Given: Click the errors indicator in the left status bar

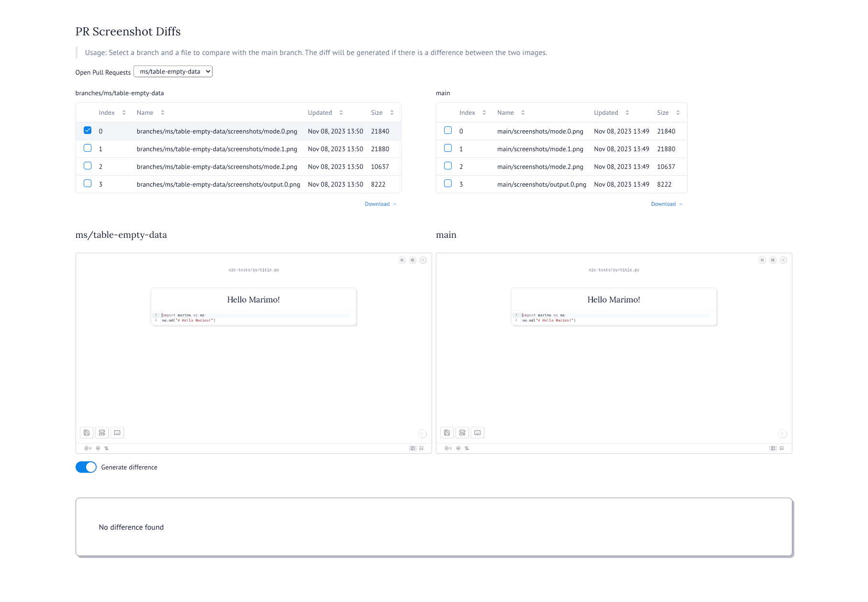Looking at the screenshot, I should (x=87, y=448).
